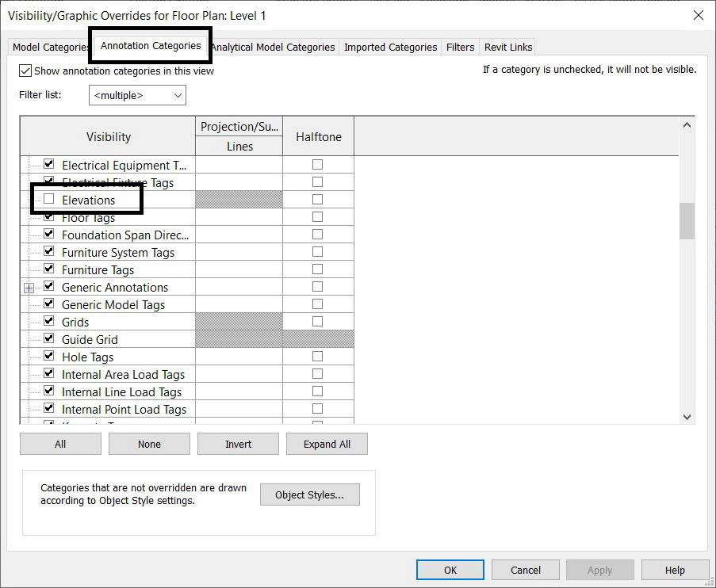Enable Halftone for Elevations row
This screenshot has height=588, width=716.
tap(317, 200)
